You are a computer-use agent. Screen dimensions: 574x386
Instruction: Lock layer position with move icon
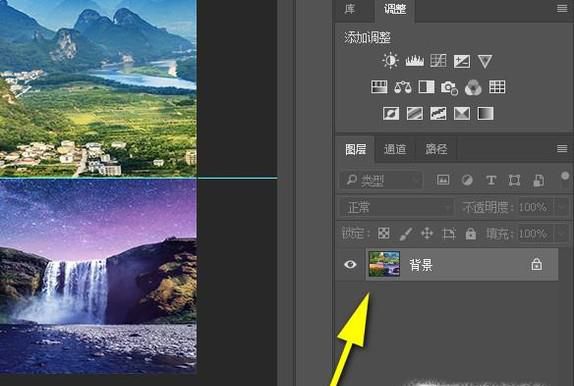[x=427, y=233]
